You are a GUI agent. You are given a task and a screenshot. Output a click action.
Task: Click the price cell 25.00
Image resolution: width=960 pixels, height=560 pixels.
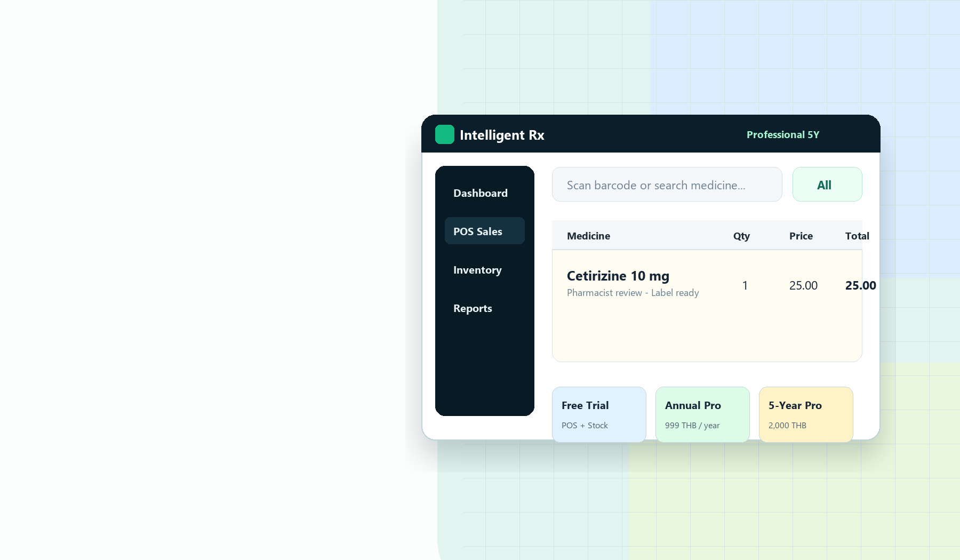click(x=803, y=285)
